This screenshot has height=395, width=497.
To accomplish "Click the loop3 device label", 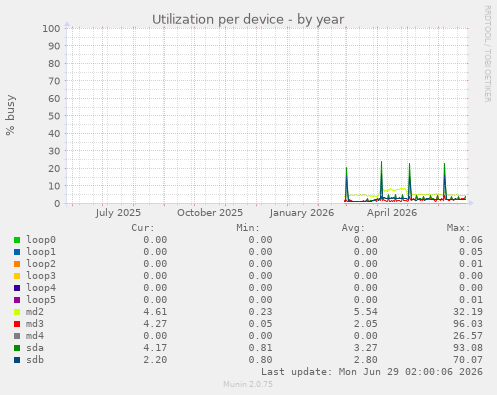I will [x=41, y=276].
